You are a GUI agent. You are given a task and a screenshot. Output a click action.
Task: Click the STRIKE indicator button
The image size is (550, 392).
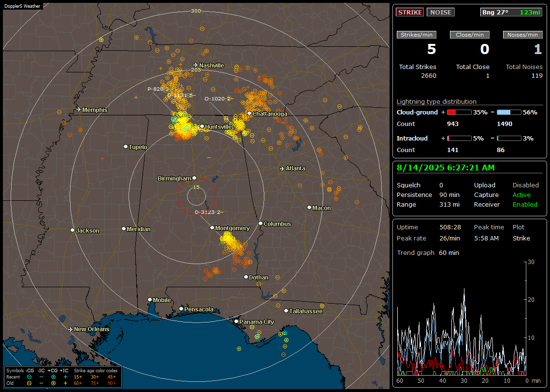point(410,12)
